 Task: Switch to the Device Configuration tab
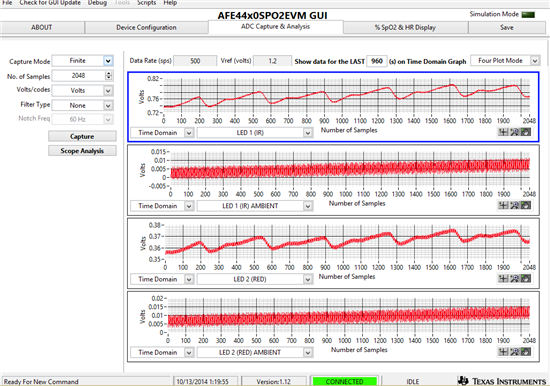click(x=146, y=27)
